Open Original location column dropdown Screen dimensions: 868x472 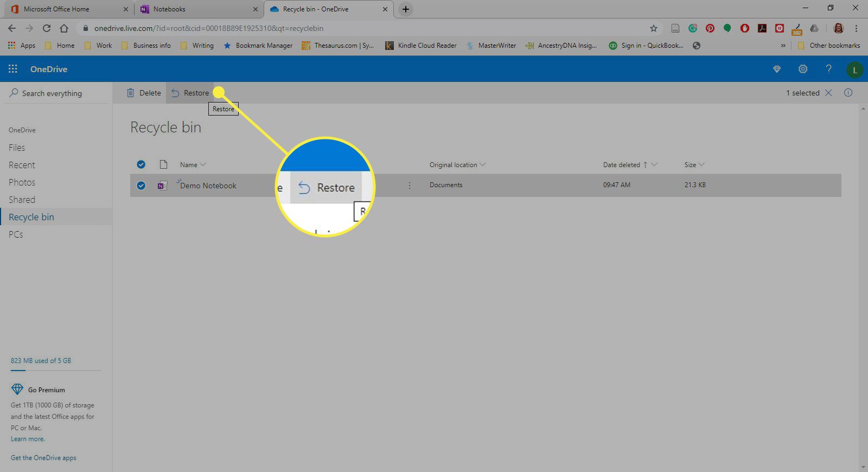[482, 165]
